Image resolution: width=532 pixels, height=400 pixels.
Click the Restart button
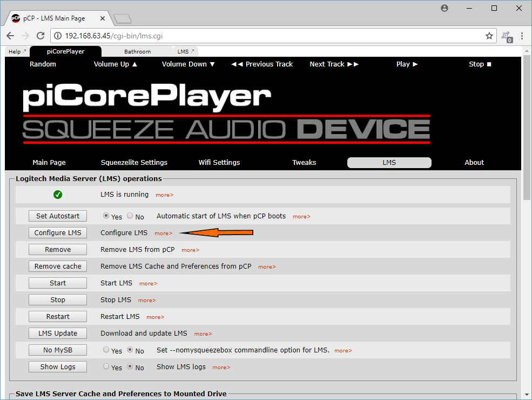58,316
